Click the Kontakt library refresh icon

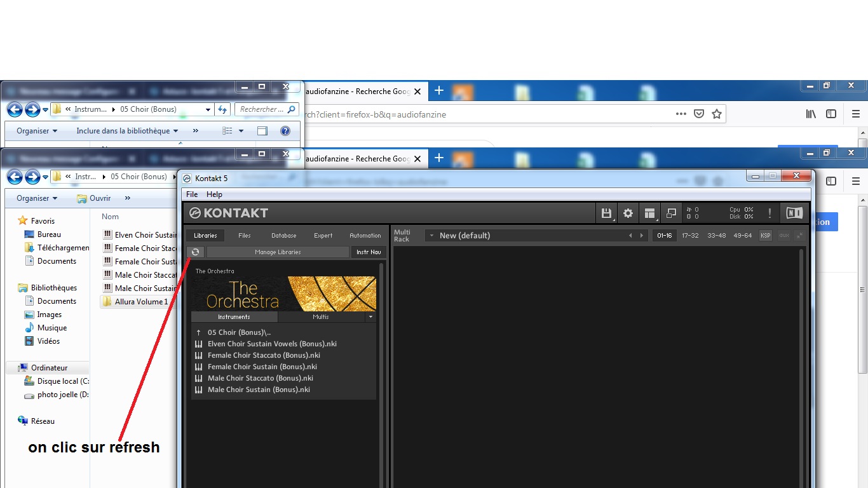pos(196,252)
